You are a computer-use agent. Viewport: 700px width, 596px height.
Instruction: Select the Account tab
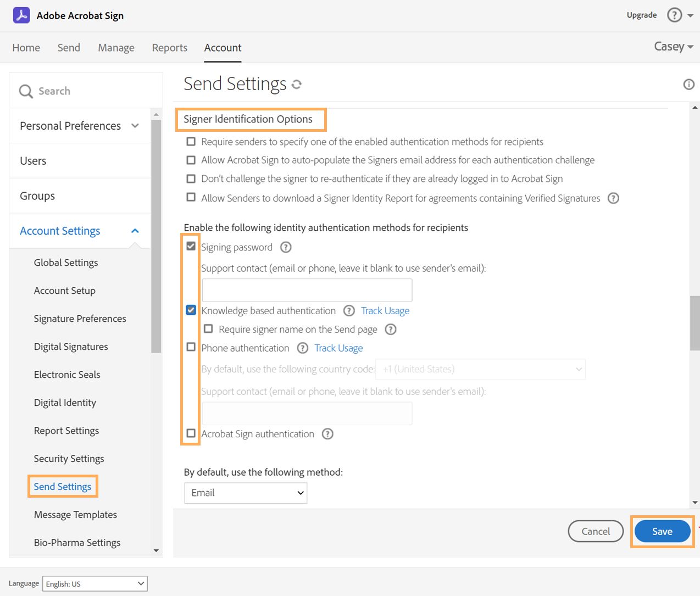[223, 48]
